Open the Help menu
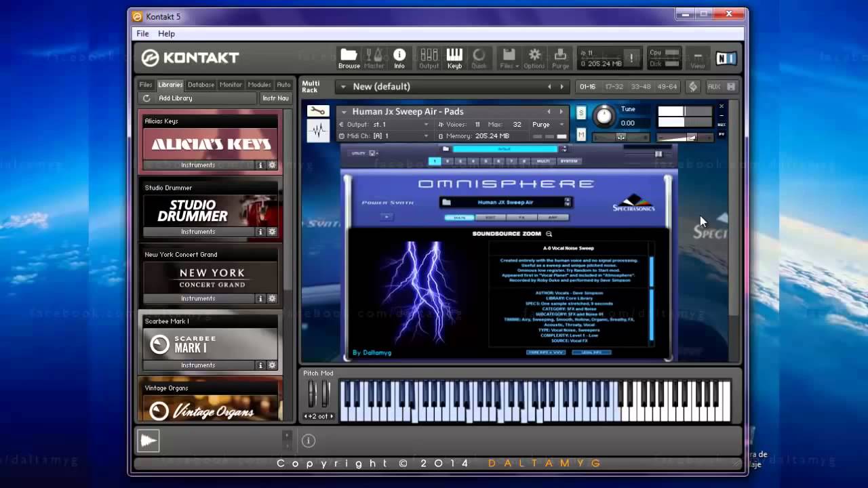This screenshot has width=868, height=488. point(166,34)
